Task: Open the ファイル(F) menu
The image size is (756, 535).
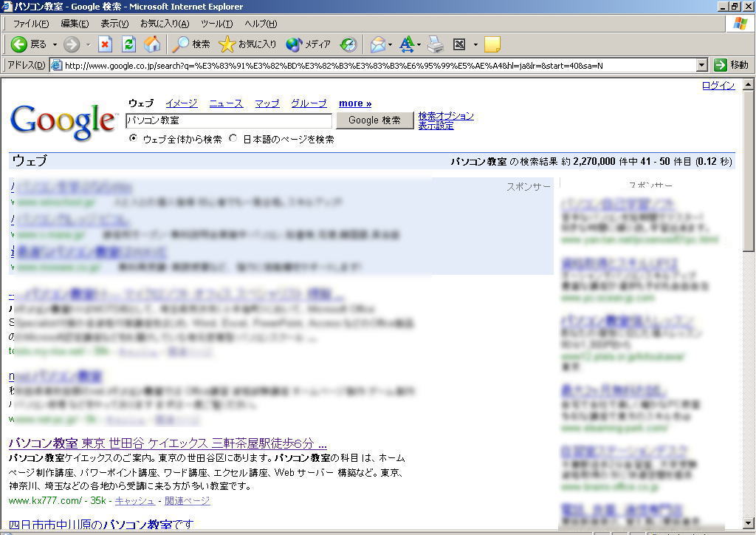Action: coord(30,24)
